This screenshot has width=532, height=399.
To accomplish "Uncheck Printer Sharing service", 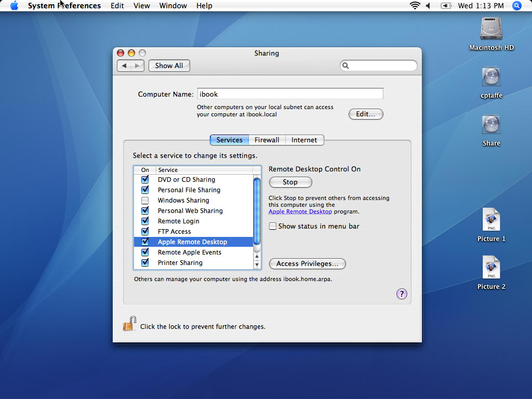I will [145, 262].
